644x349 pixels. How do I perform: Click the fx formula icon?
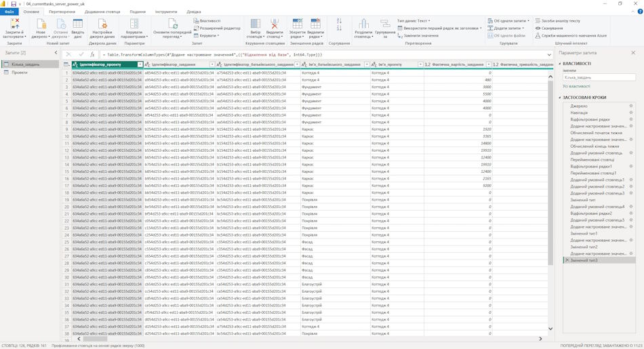point(92,54)
